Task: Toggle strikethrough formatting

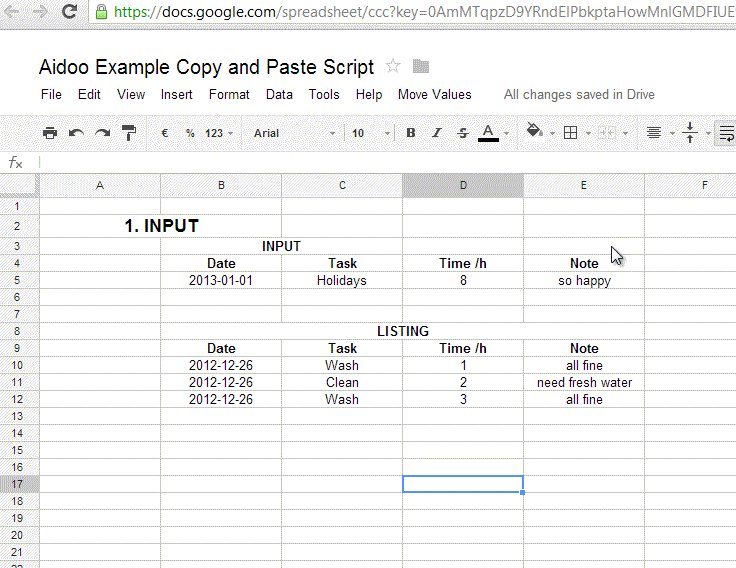Action: [463, 133]
